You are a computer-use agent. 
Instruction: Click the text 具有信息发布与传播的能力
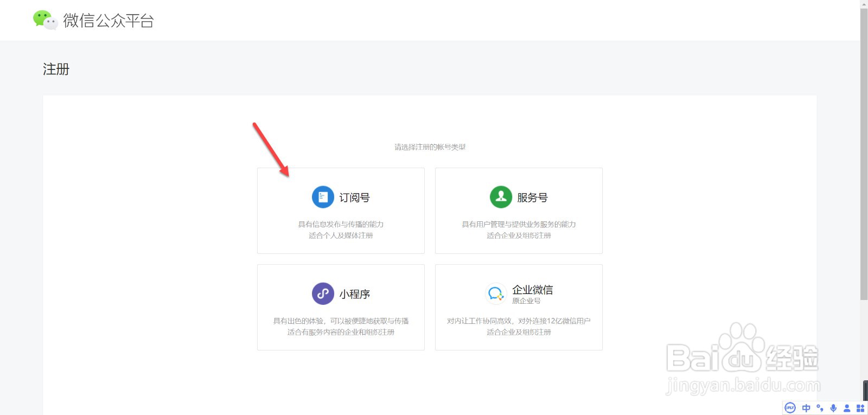click(341, 224)
